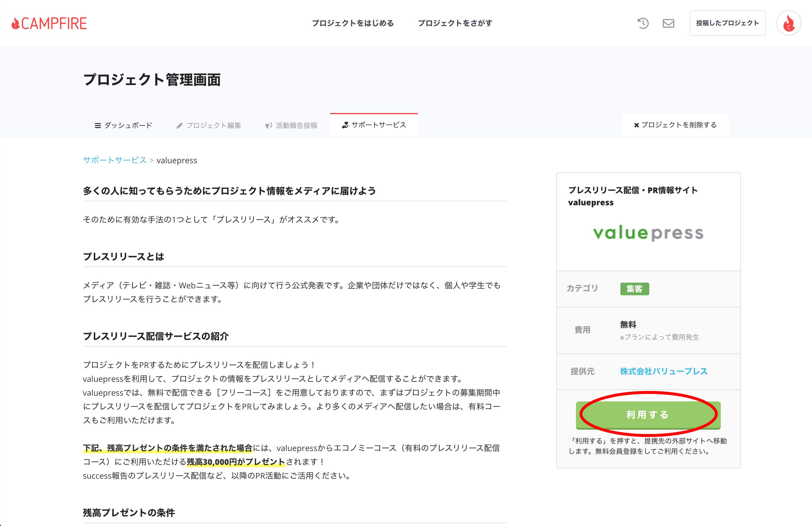Viewport: 812px width, 526px height.
Task: Click the pencil icon on プロジェクト編集
Action: pyautogui.click(x=179, y=125)
